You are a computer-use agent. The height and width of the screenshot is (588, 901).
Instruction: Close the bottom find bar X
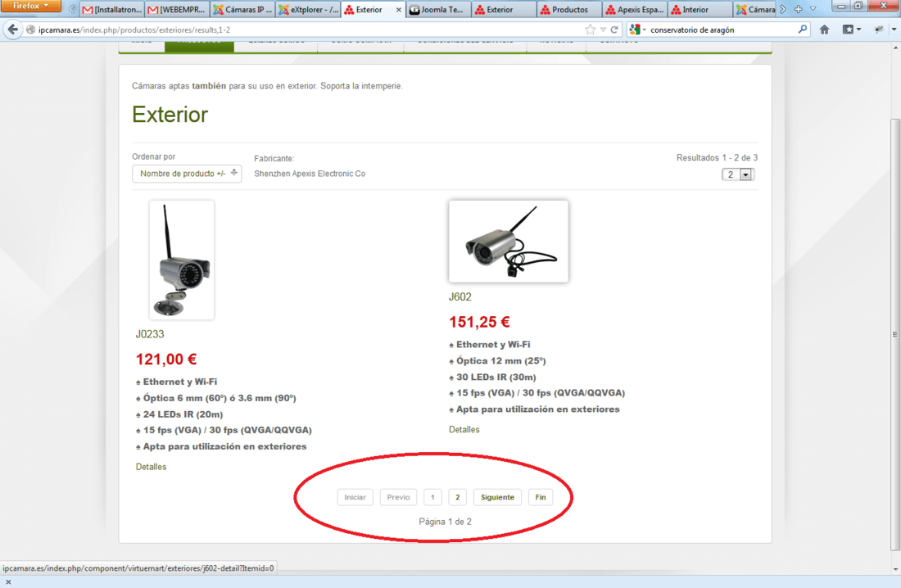point(8,581)
